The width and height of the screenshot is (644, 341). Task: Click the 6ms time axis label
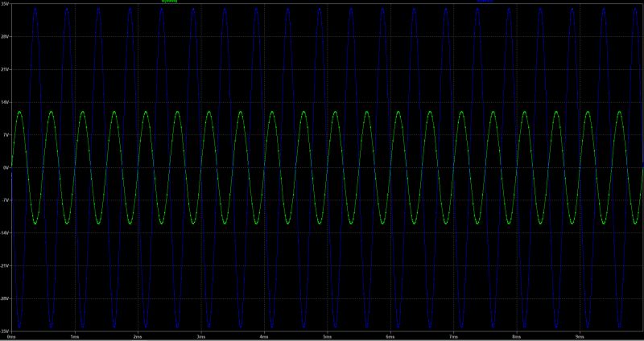(390, 336)
